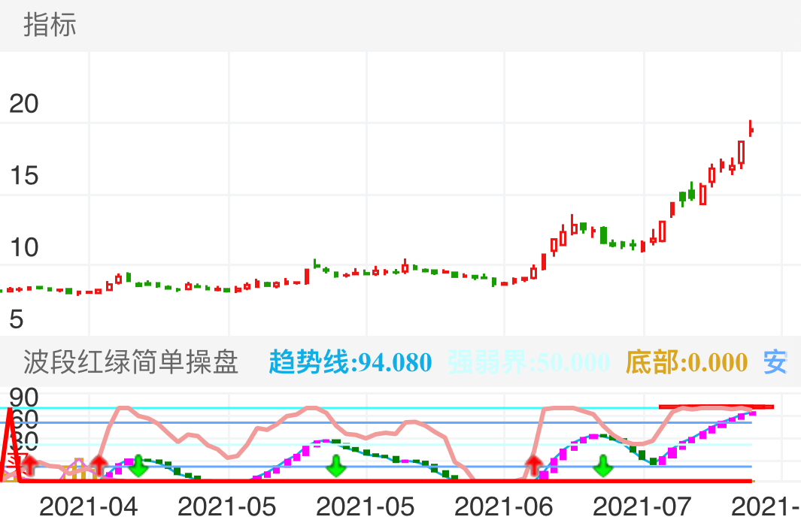
Task: Select the 波段红绿简单操盘 indicator title
Action: click(x=131, y=363)
